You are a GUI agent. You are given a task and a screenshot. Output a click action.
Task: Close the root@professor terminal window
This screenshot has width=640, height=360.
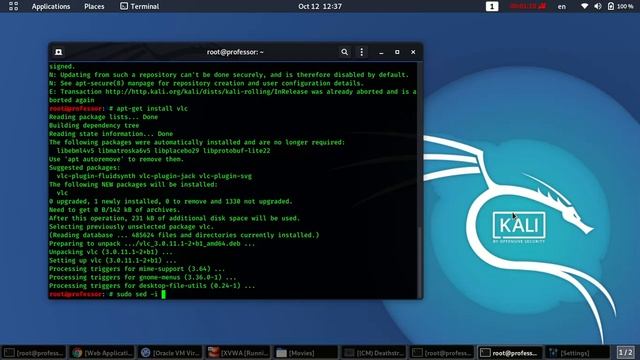(x=413, y=52)
